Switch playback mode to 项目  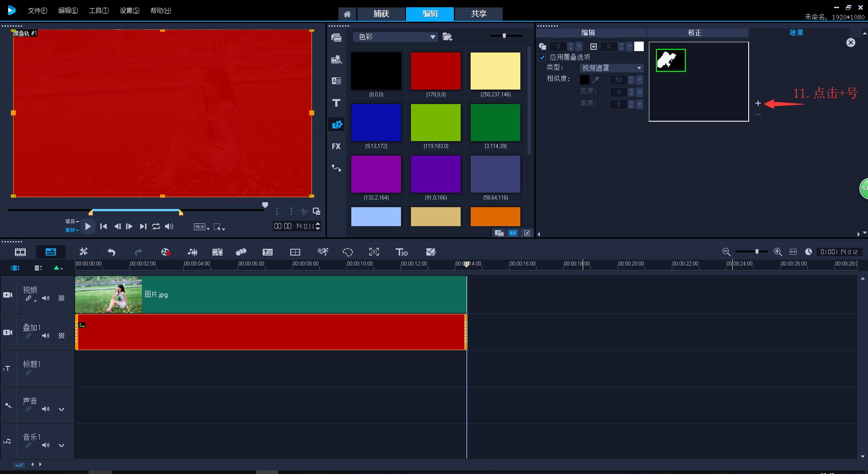coord(71,222)
